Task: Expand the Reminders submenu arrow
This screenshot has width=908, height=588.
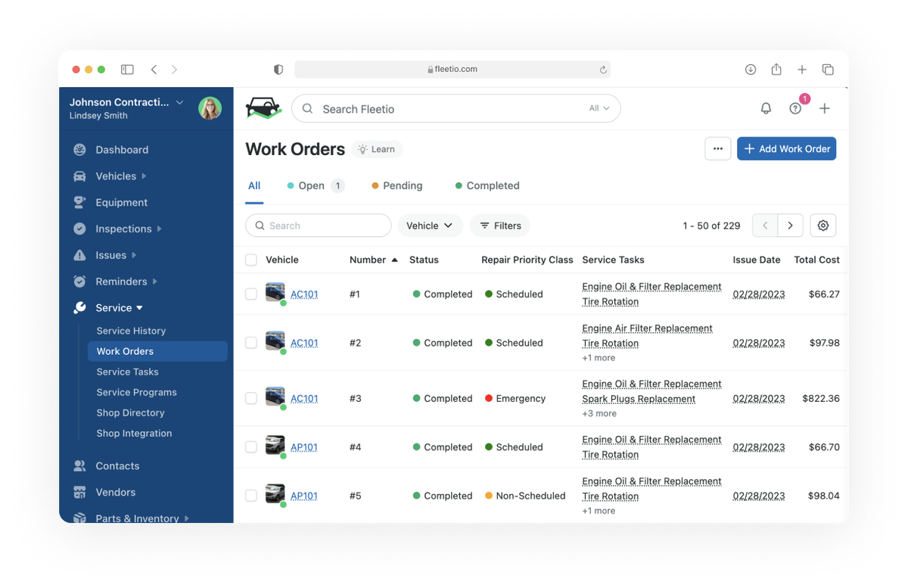Action: pyautogui.click(x=155, y=282)
